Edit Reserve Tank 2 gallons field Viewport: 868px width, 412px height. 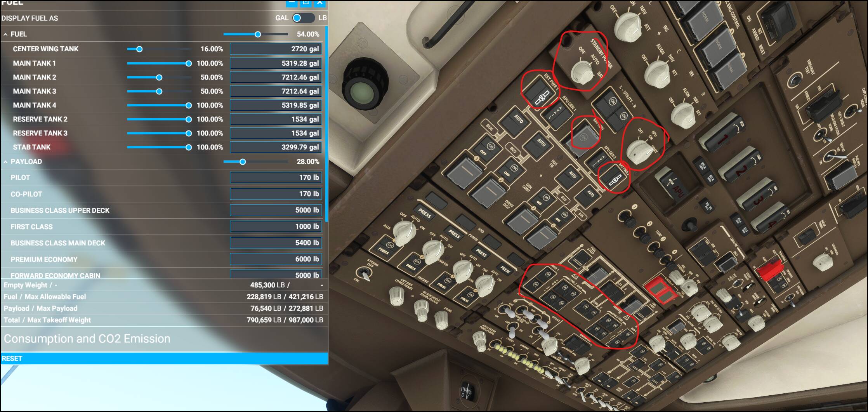[276, 119]
